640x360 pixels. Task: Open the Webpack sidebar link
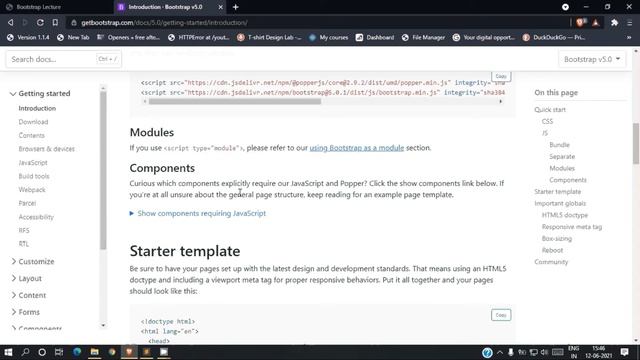[32, 189]
